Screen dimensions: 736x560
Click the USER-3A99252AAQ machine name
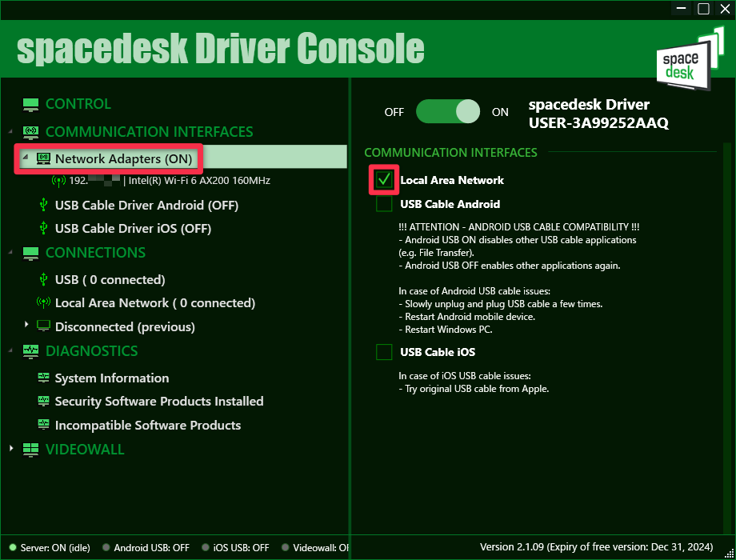598,123
